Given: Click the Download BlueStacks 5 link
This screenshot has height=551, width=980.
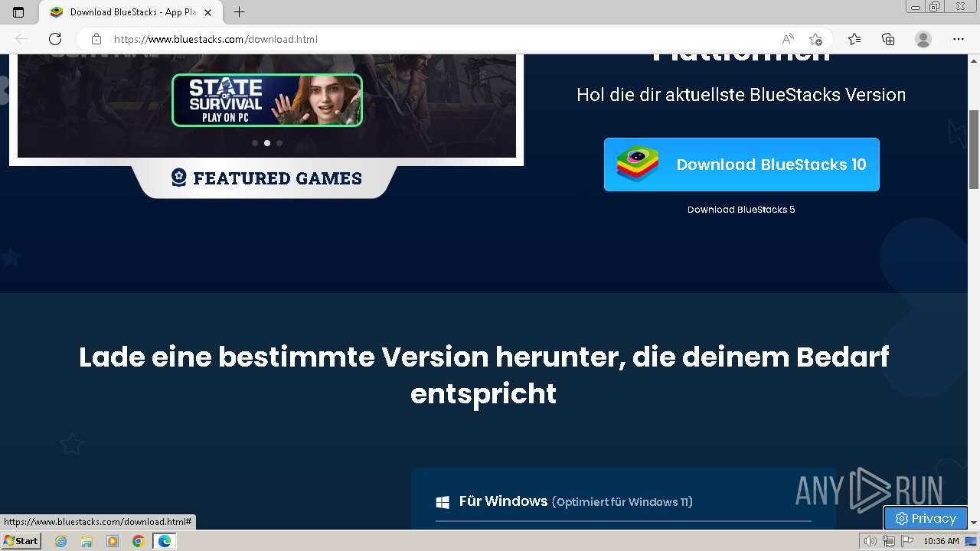Looking at the screenshot, I should coord(741,210).
